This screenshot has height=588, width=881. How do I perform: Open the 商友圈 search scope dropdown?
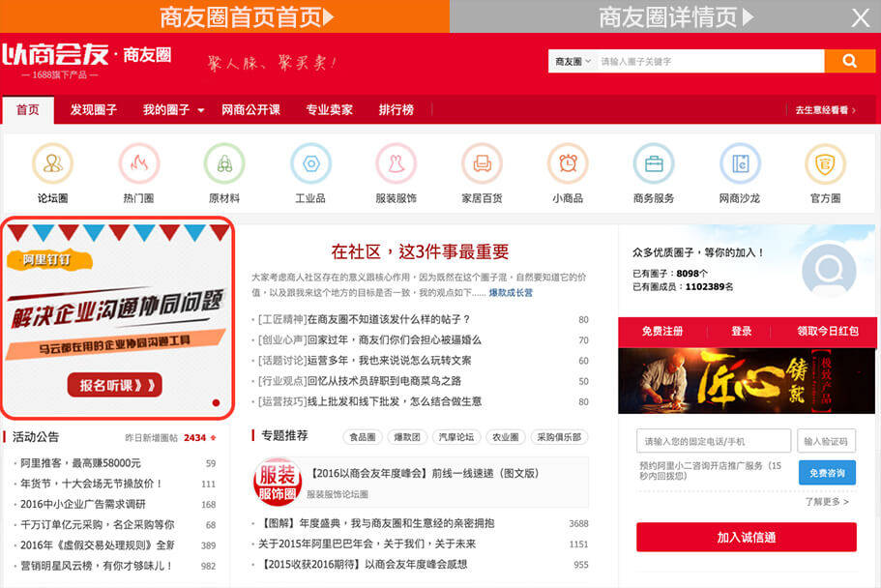point(573,61)
